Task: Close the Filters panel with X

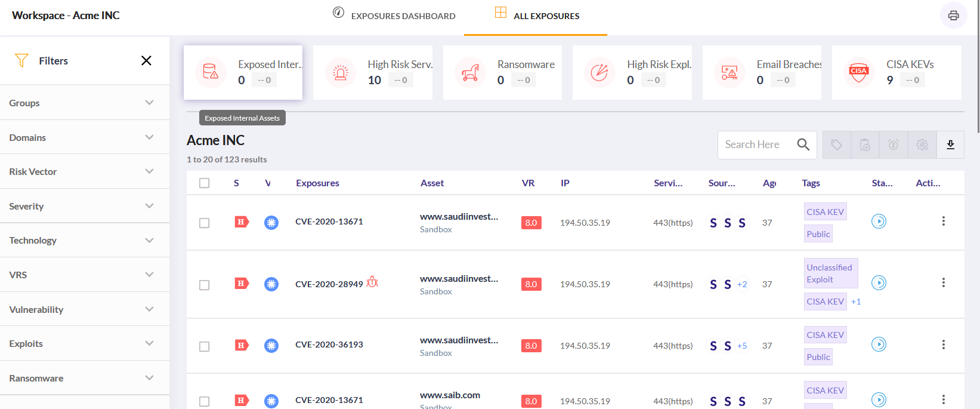Action: tap(146, 60)
